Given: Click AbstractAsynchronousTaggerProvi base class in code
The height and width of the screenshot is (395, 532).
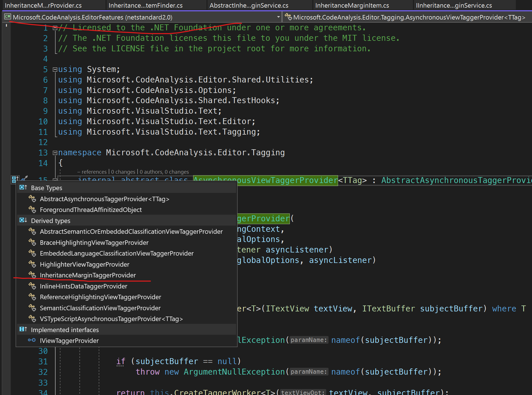Looking at the screenshot, I should click(457, 180).
